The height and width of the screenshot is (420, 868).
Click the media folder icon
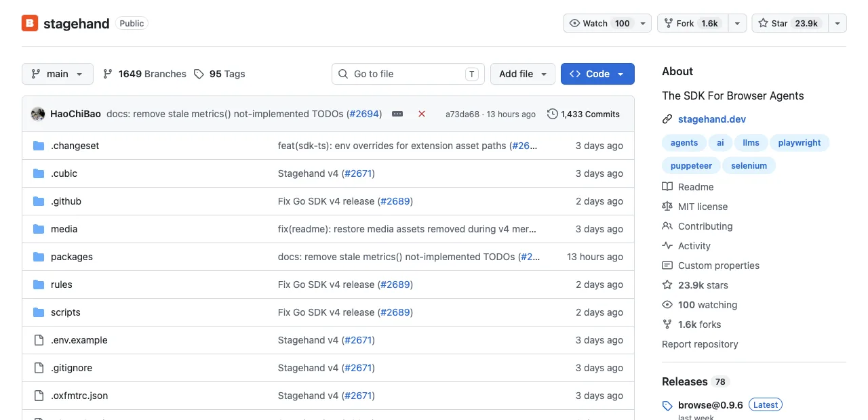pyautogui.click(x=39, y=229)
